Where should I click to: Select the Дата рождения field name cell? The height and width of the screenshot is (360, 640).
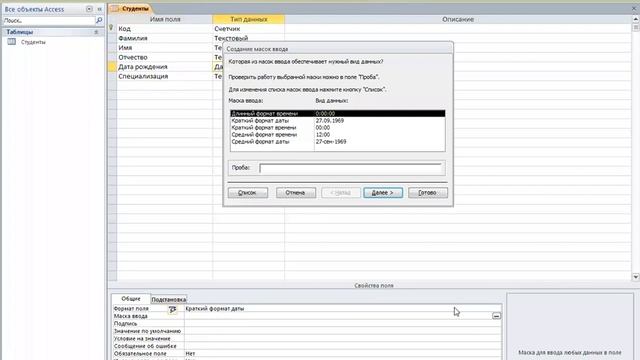point(165,67)
